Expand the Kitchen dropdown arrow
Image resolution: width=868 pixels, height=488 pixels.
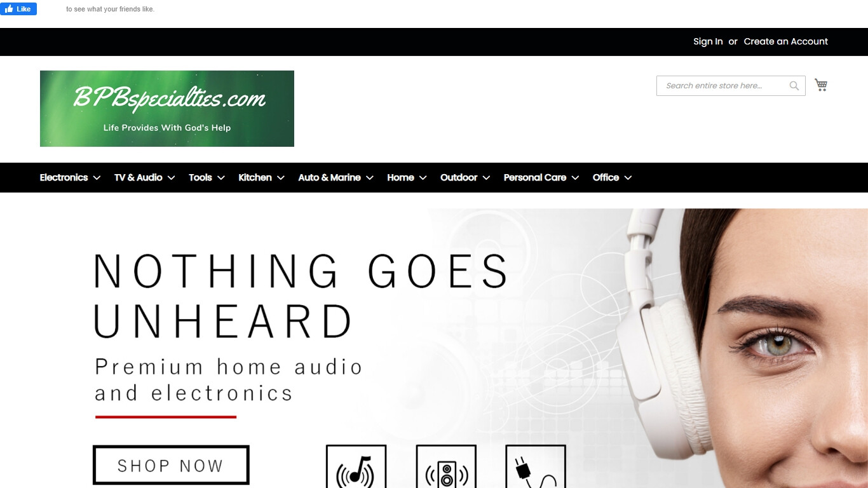280,178
